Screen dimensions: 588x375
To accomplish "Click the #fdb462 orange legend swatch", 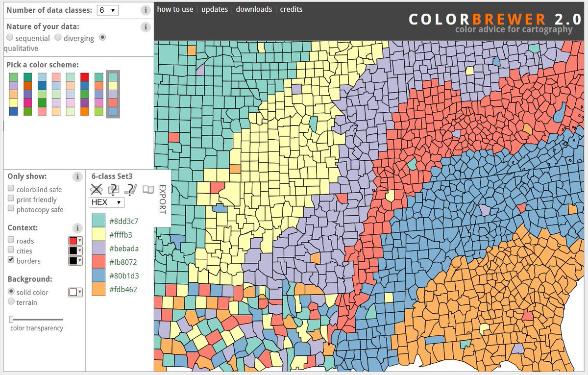I will click(x=98, y=289).
